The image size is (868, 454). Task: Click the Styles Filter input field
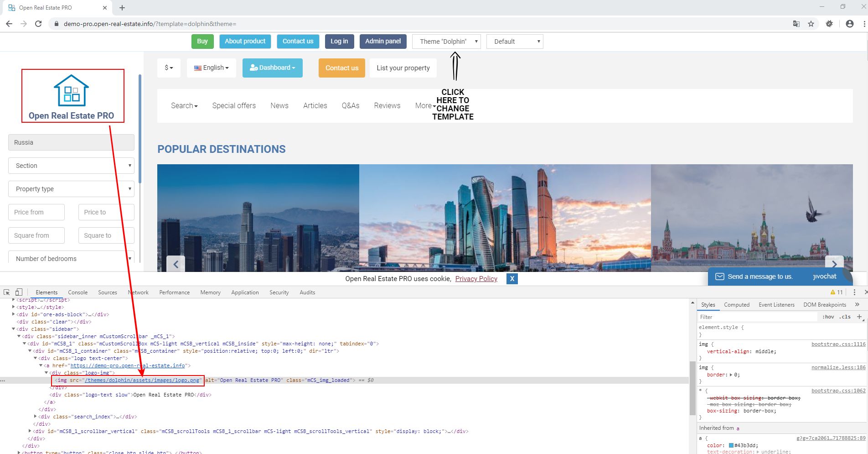pos(757,317)
